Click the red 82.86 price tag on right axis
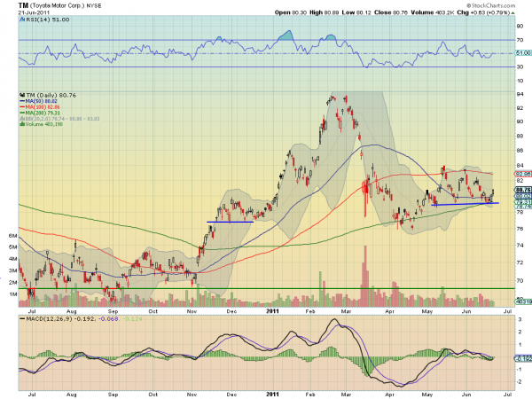This screenshot has width=532, height=399. (x=523, y=174)
